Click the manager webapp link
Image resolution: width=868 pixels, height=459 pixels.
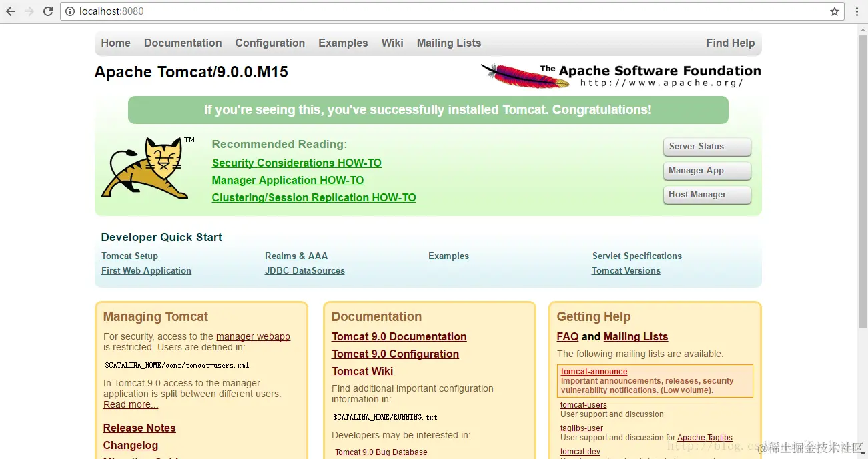[x=253, y=336]
